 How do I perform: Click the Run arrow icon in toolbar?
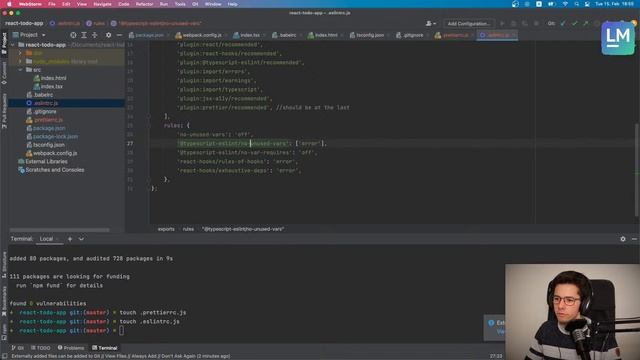[502, 24]
